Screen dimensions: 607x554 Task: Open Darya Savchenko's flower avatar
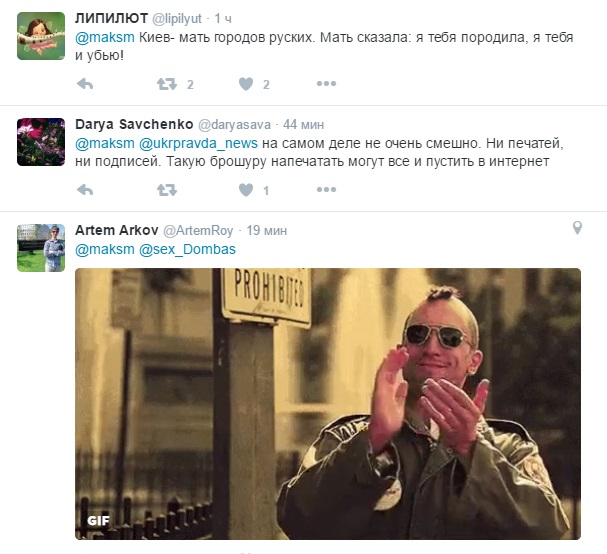41,142
